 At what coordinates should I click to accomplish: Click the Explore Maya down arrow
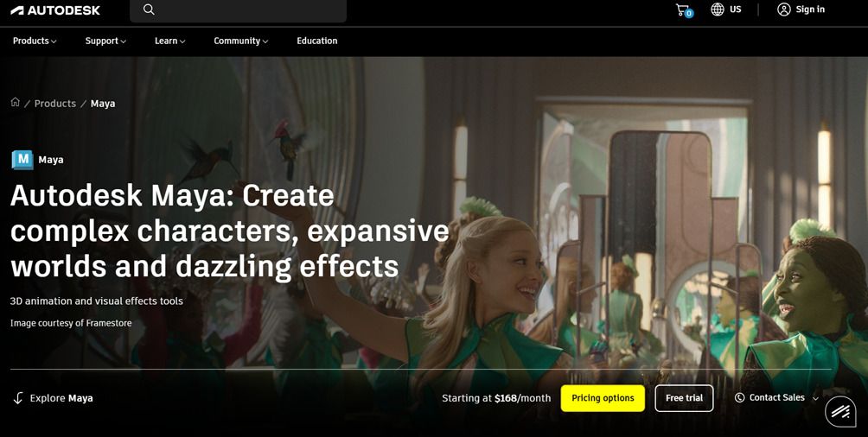coord(18,398)
